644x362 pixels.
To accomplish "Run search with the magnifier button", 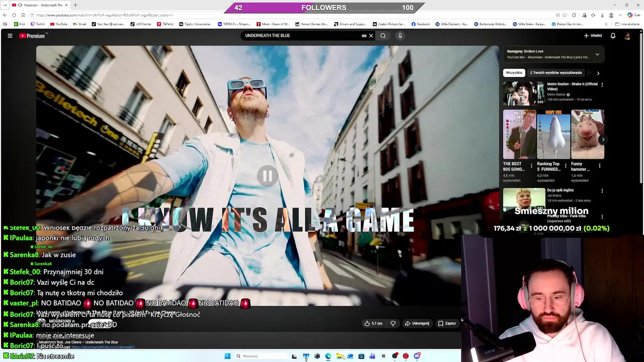I will (383, 36).
